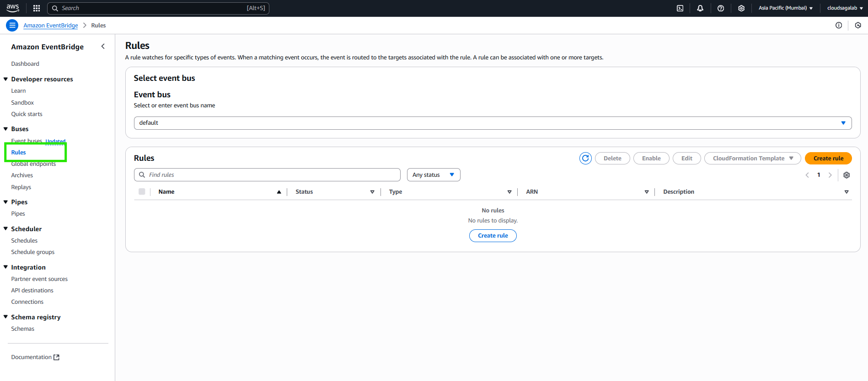Open Amazon EventBridge breadcrumb link
868x381 pixels.
51,25
